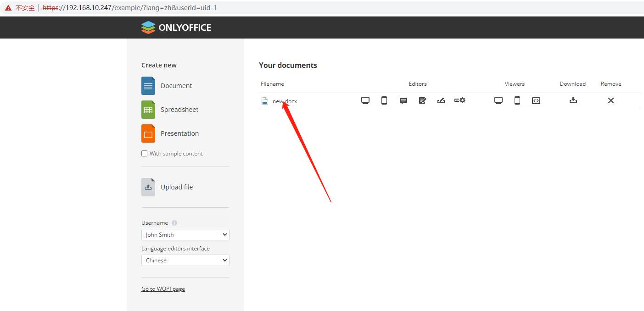
Task: Open new.docx in review mode
Action: 422,100
